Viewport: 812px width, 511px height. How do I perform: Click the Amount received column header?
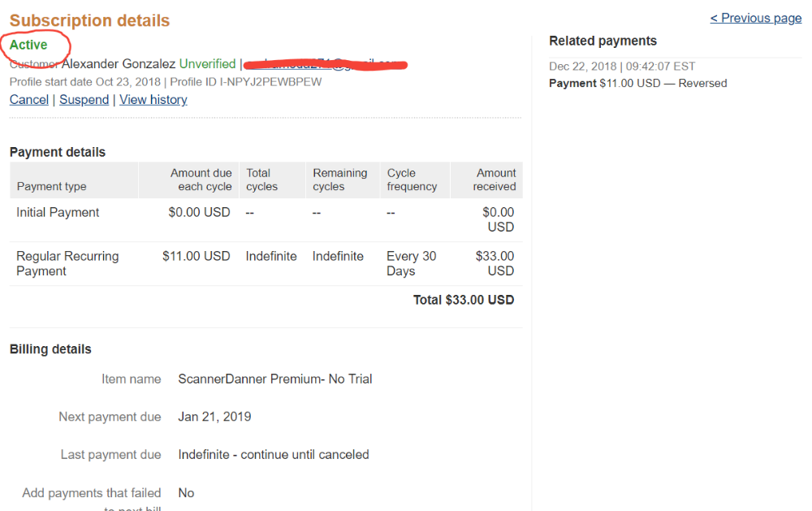494,180
